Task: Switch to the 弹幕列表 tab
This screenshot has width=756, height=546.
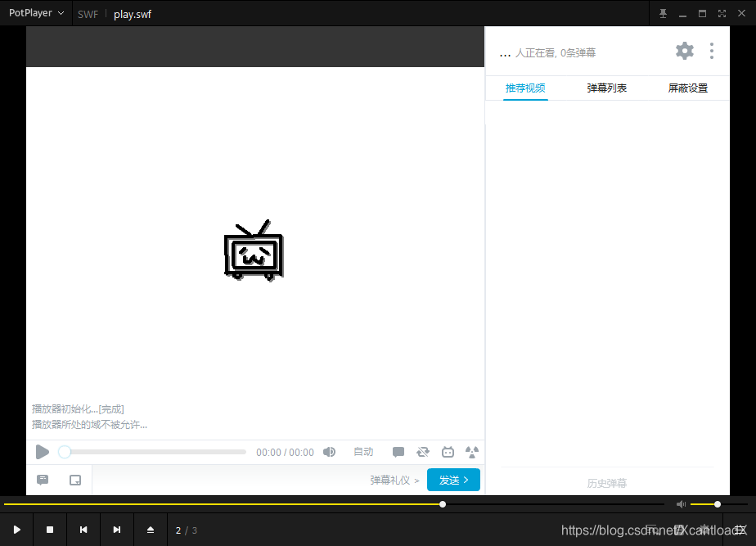Action: click(x=605, y=88)
